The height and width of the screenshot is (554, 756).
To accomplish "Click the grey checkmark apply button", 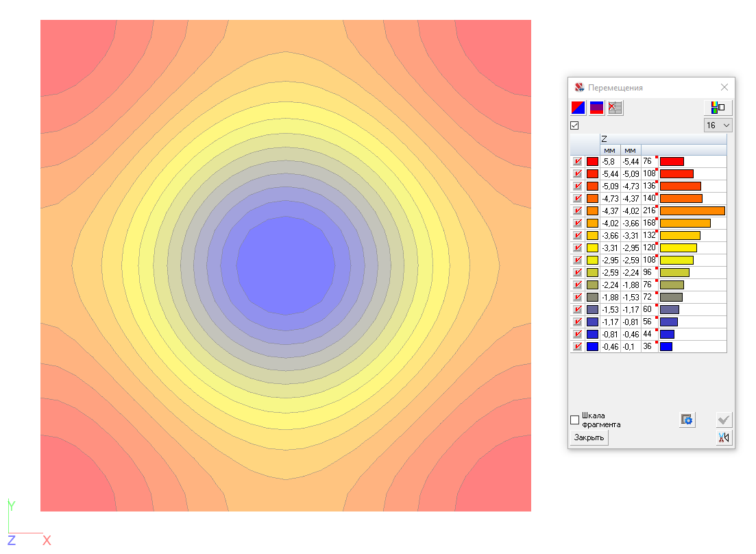I will [724, 420].
